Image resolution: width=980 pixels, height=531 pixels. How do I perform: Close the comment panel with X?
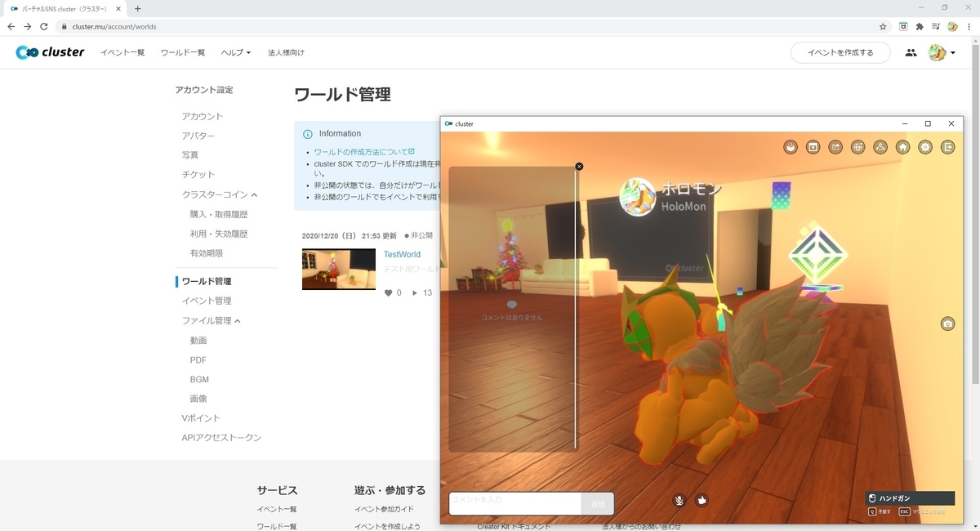(579, 167)
